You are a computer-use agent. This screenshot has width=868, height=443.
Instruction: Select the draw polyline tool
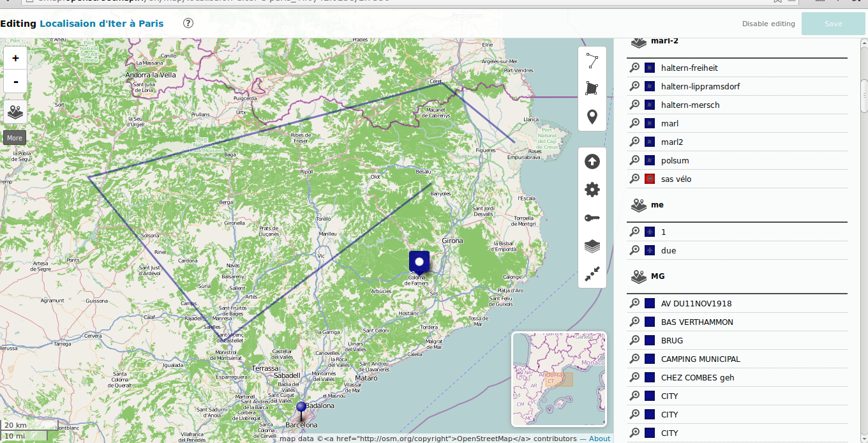point(592,61)
